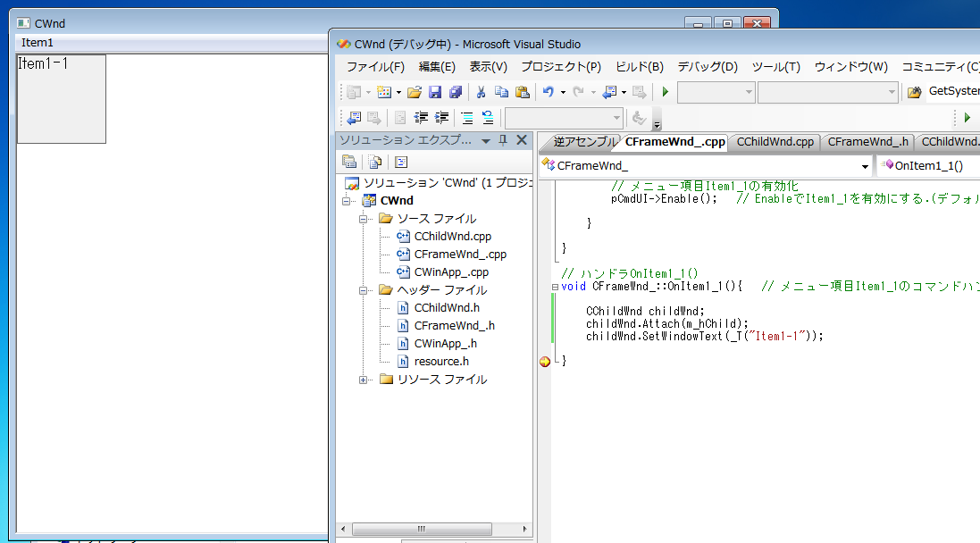Open the solution platform combo box
Image resolution: width=980 pixels, height=543 pixels.
[x=827, y=93]
